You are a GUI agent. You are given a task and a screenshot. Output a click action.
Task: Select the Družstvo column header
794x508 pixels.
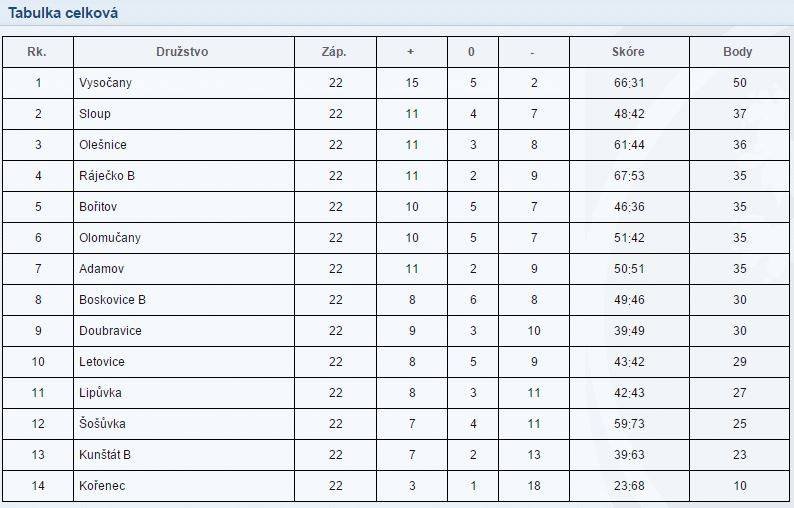point(182,52)
